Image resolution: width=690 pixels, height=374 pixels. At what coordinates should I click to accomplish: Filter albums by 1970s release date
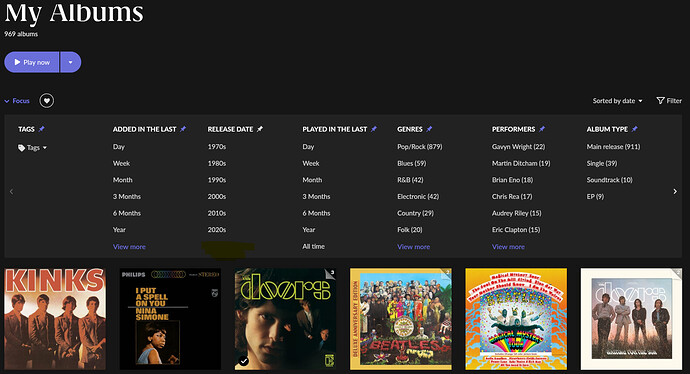pos(217,147)
